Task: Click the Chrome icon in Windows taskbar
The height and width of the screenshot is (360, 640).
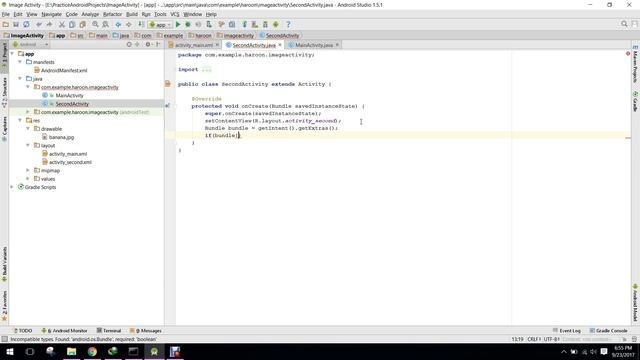Action: point(92,351)
